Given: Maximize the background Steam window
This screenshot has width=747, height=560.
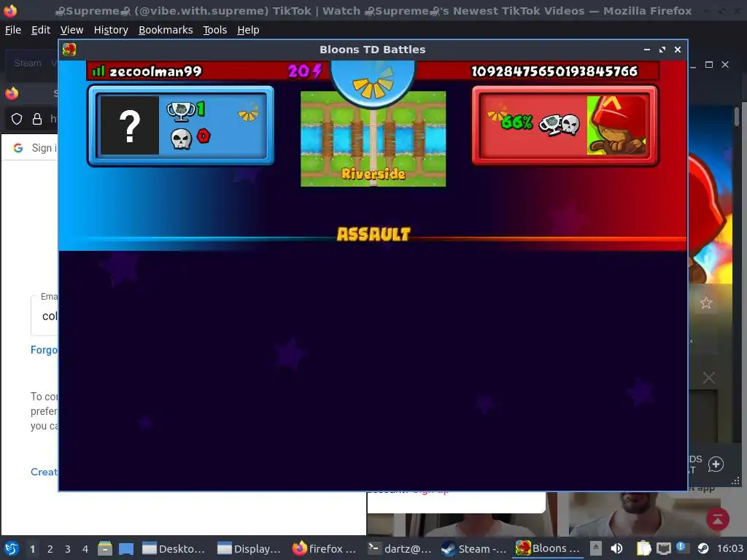Looking at the screenshot, I should (x=709, y=64).
